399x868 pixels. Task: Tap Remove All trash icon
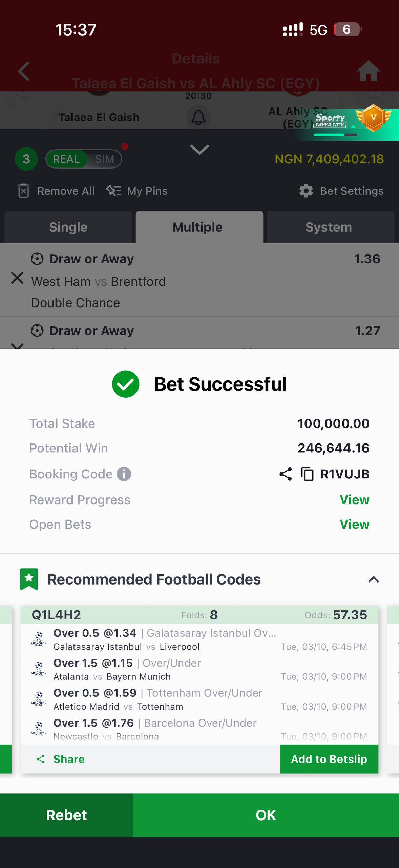coord(23,191)
